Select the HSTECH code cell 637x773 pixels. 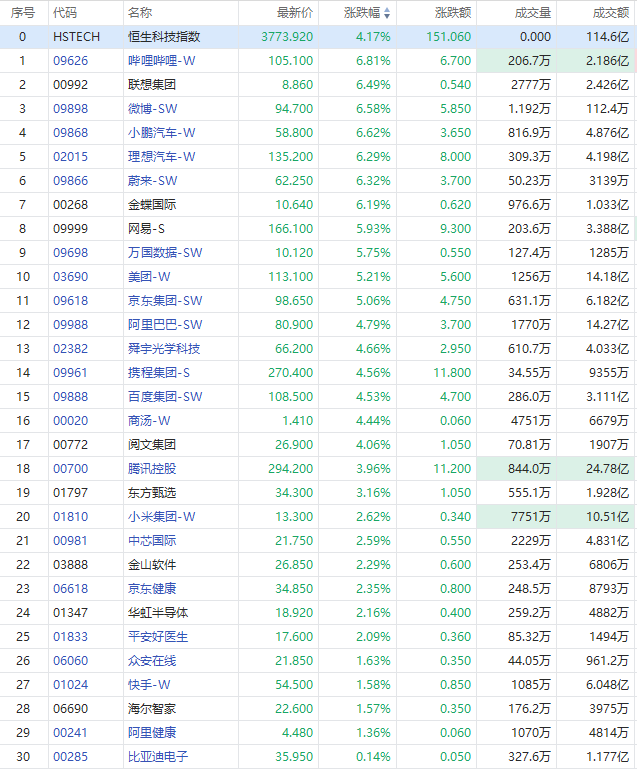point(76,36)
